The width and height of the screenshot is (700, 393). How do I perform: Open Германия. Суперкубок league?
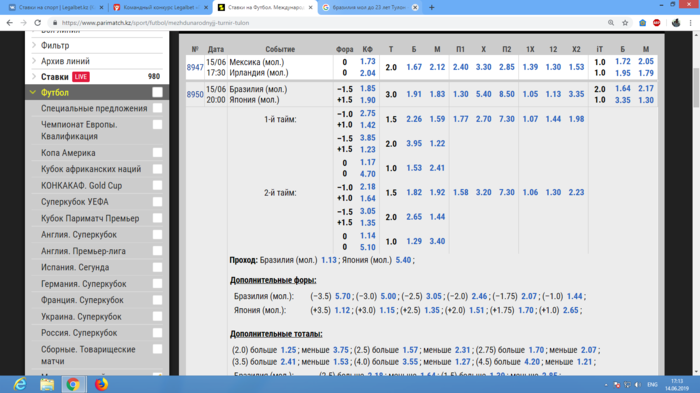pos(83,284)
